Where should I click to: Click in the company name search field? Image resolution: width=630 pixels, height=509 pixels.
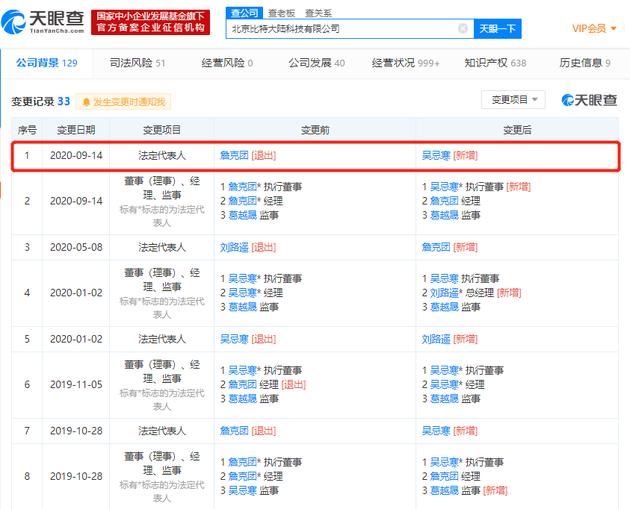click(340, 29)
